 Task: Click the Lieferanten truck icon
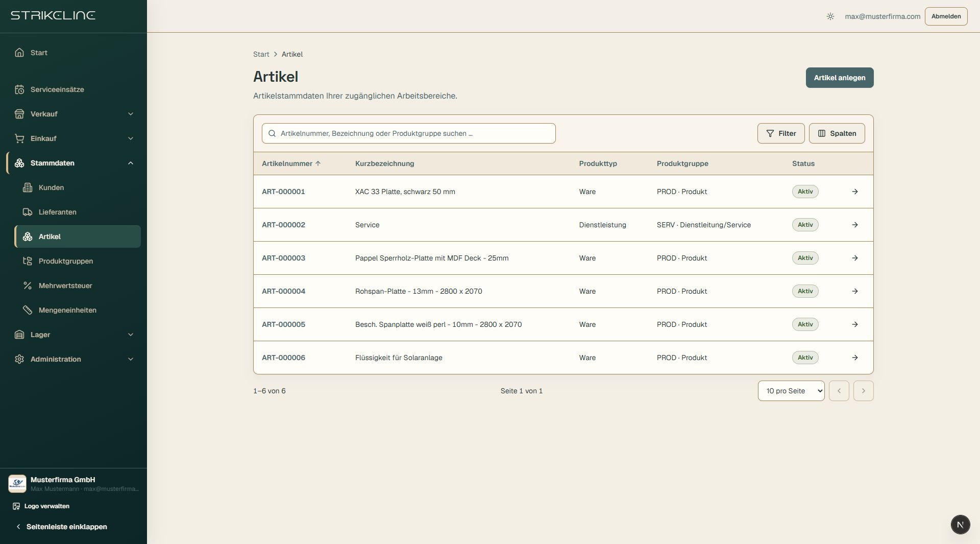28,212
